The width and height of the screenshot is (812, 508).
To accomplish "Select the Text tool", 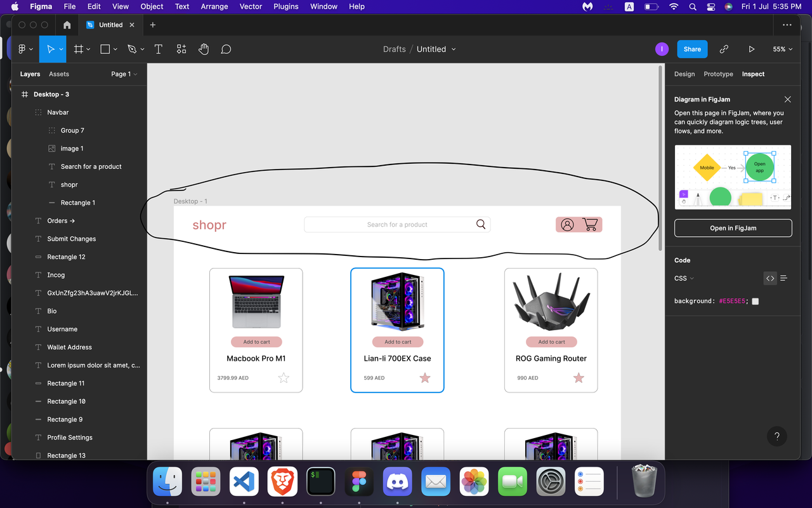I will pos(158,49).
